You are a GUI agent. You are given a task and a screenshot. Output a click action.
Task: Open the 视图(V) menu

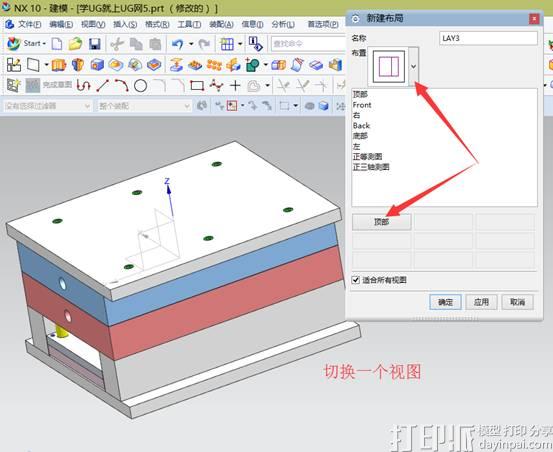click(x=93, y=24)
